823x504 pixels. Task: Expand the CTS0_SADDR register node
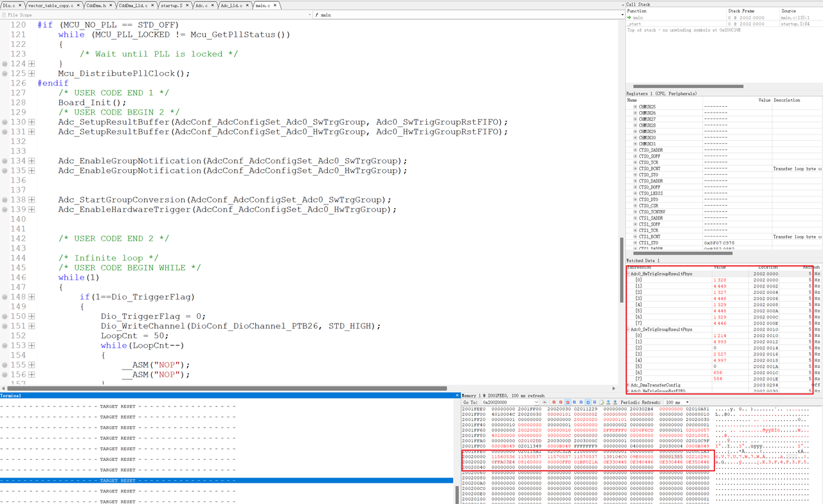635,150
